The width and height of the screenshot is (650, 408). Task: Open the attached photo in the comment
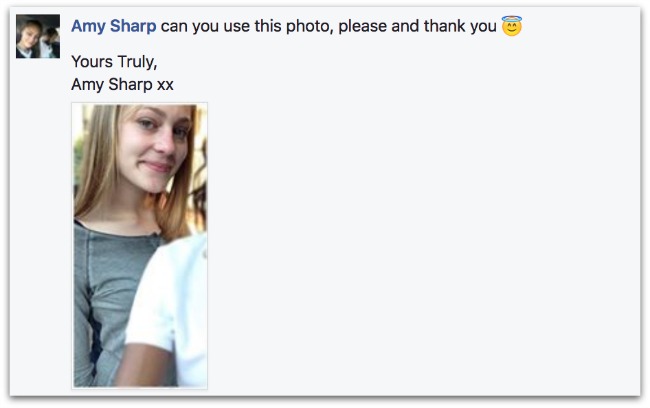tap(140, 245)
